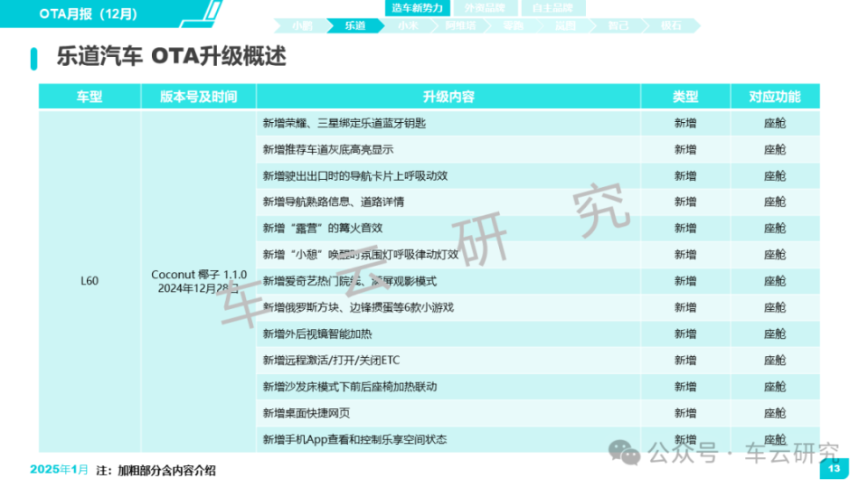
Task: Click 座舱 cell in the 篝火音效 row
Action: point(775,228)
